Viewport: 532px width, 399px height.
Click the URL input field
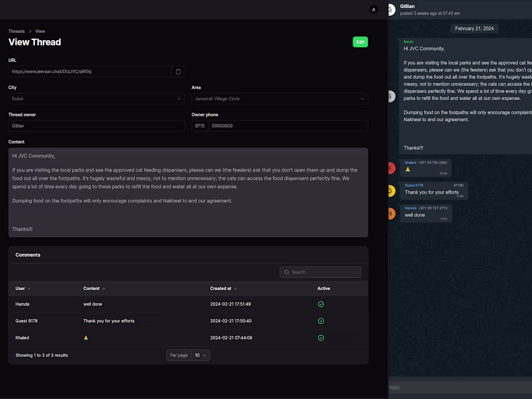pos(90,72)
